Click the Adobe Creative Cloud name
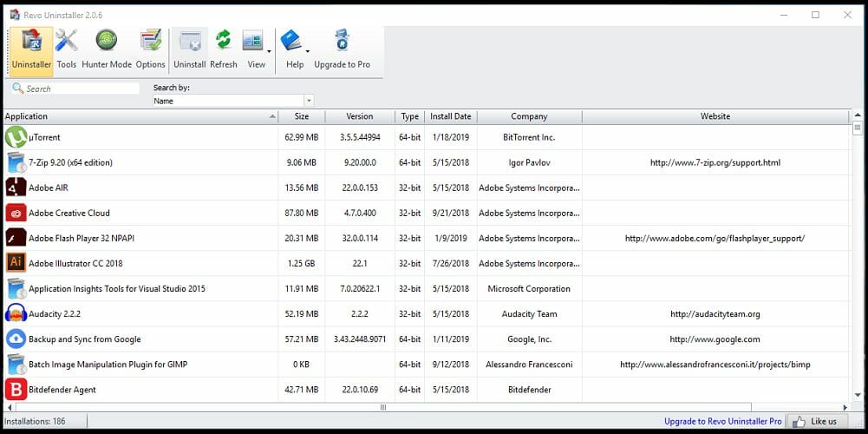This screenshot has width=868, height=434. click(x=69, y=213)
